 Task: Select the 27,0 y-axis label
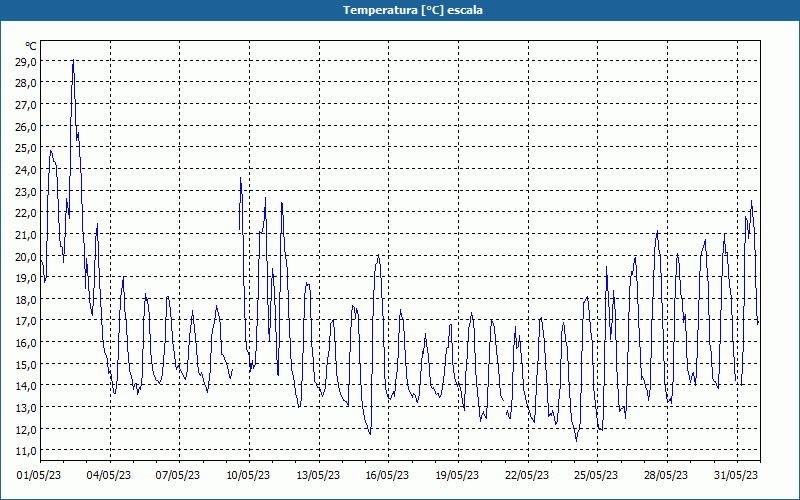point(26,105)
